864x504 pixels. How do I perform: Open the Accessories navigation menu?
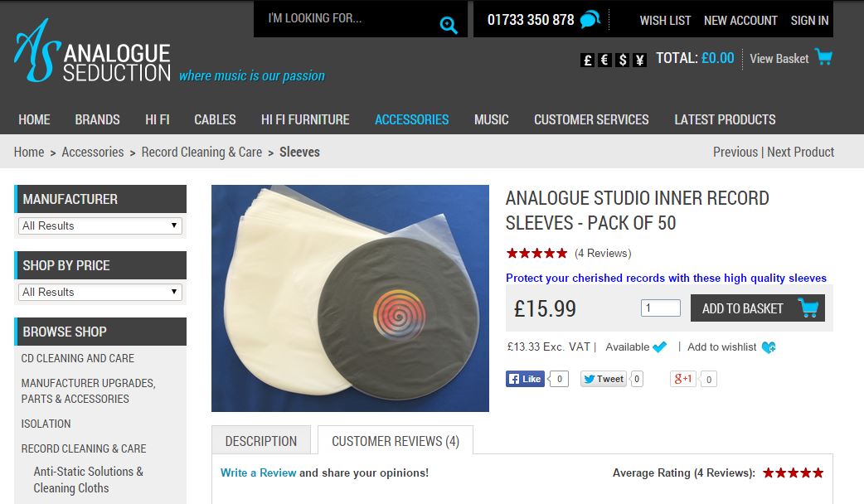coord(411,119)
